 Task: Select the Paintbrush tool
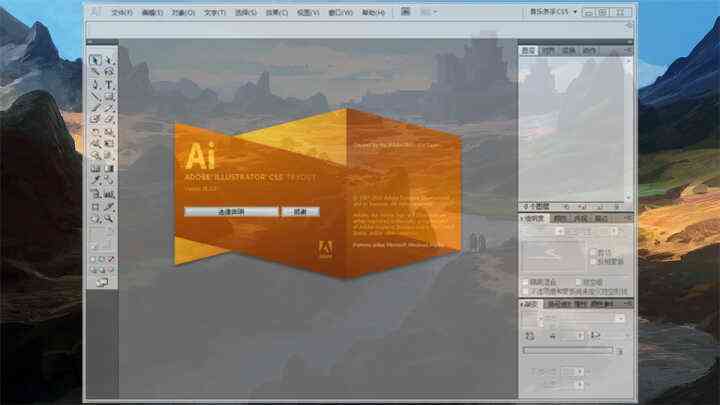coord(95,108)
